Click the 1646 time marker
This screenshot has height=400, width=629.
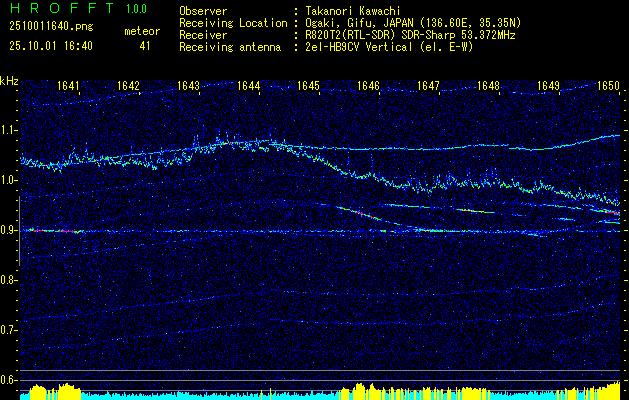tap(369, 86)
